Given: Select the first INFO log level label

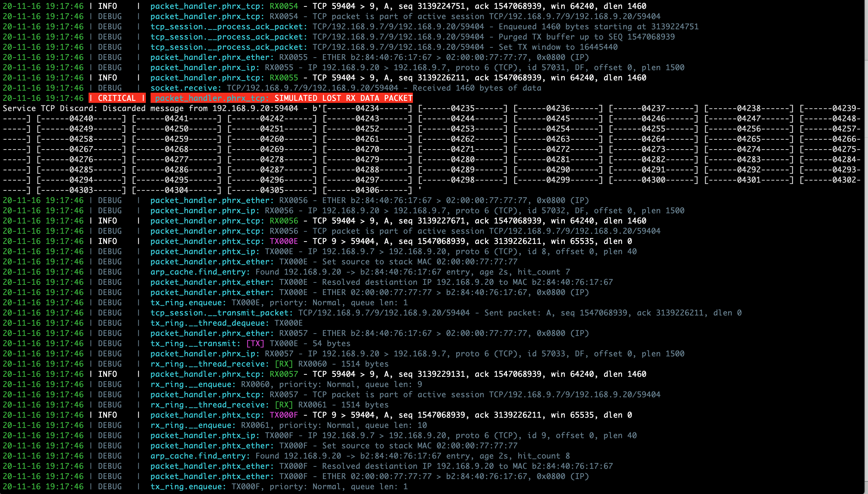Looking at the screenshot, I should (x=107, y=6).
